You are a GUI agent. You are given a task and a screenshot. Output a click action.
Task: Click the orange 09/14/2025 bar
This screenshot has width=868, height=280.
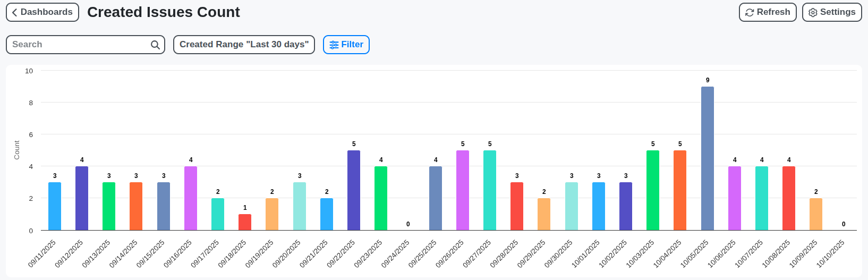pyautogui.click(x=136, y=206)
